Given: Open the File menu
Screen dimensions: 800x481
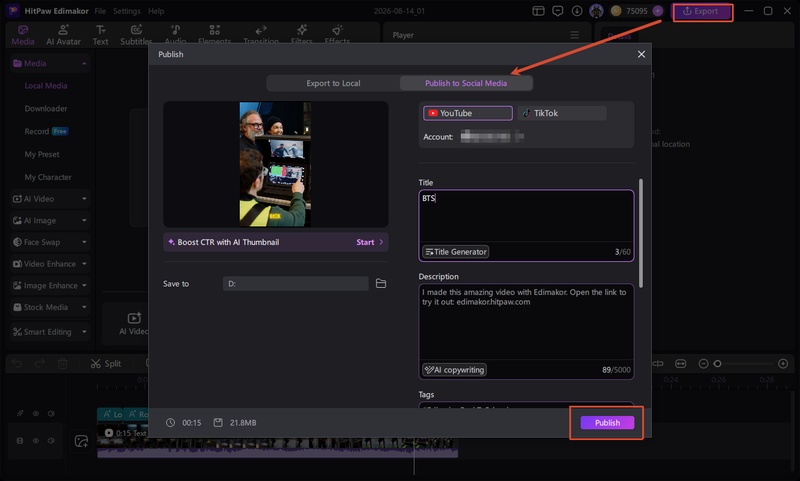Looking at the screenshot, I should tap(100, 11).
